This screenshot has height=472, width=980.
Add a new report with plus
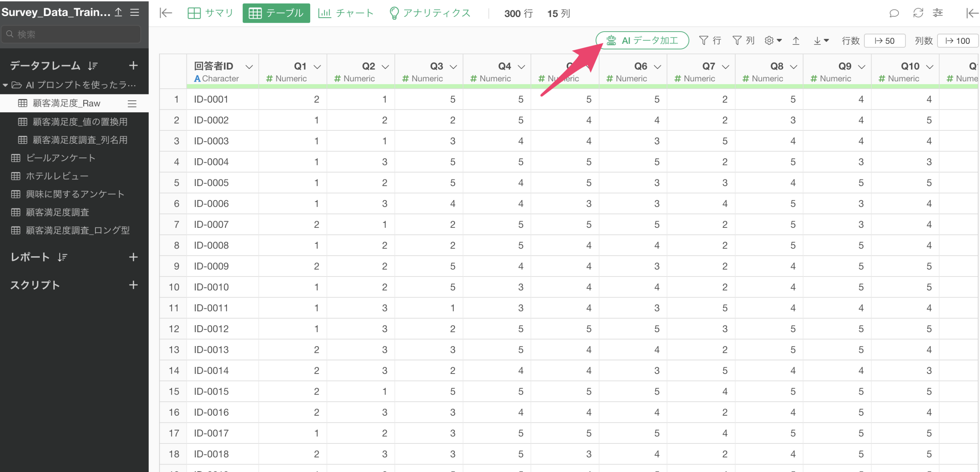[x=133, y=257]
